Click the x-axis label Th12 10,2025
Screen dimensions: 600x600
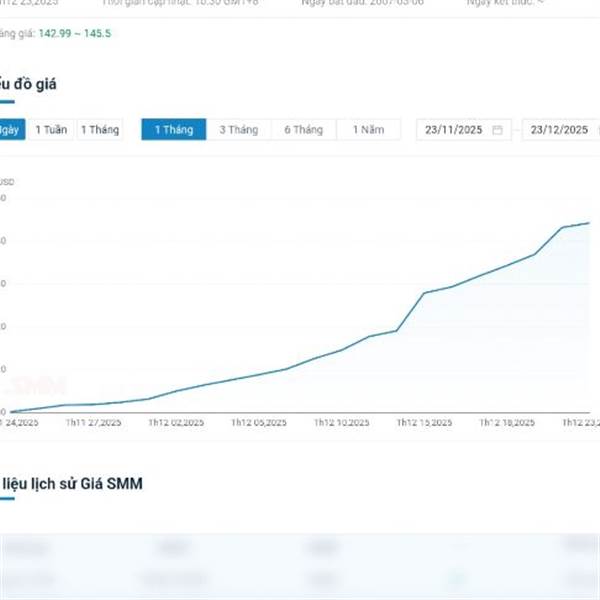(342, 422)
